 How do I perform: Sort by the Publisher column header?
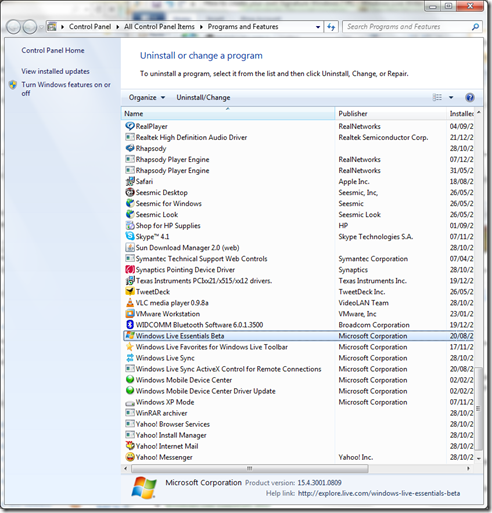click(x=390, y=113)
